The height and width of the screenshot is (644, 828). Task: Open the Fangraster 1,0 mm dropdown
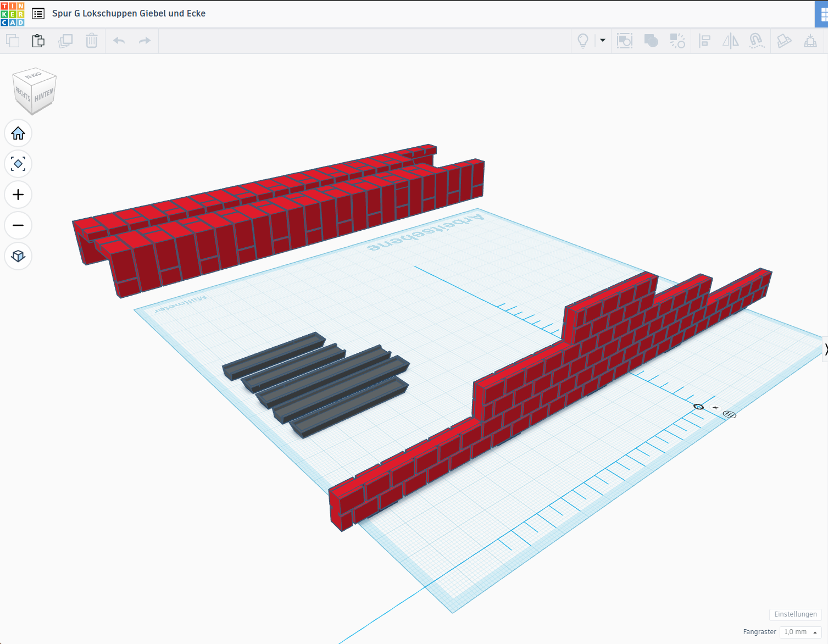(801, 632)
